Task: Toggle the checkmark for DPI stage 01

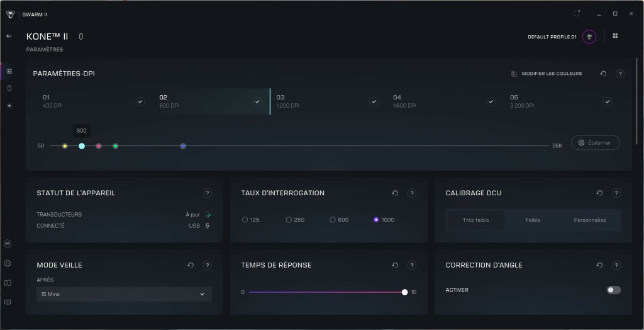Action: tap(140, 101)
